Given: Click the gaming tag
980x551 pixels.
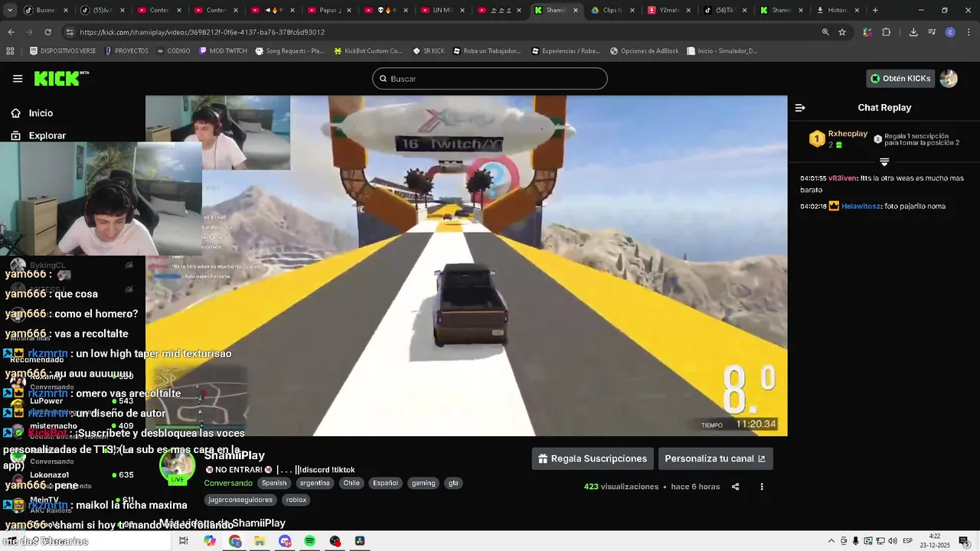Looking at the screenshot, I should click(x=423, y=483).
